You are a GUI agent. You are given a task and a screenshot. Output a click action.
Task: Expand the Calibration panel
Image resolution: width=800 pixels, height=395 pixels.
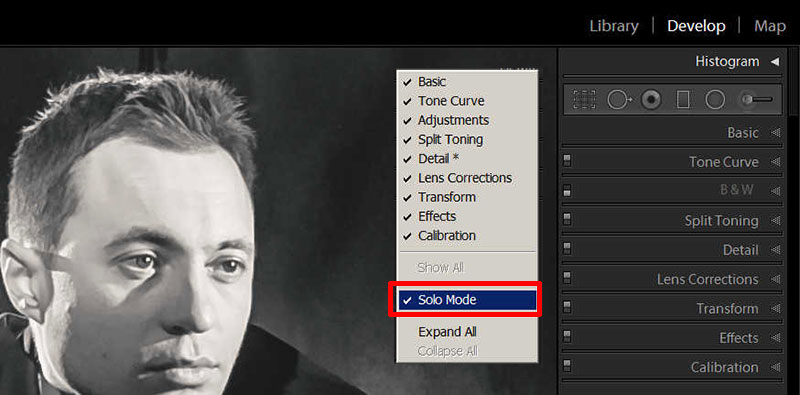point(776,367)
